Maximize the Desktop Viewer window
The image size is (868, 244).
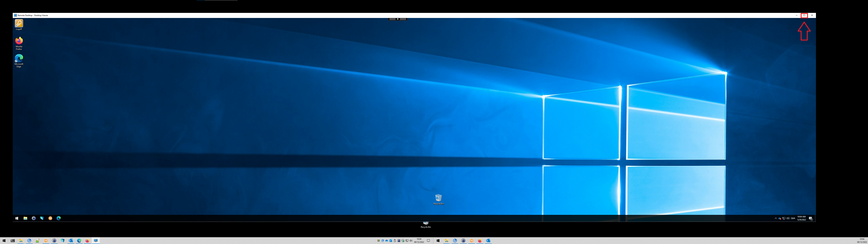804,15
